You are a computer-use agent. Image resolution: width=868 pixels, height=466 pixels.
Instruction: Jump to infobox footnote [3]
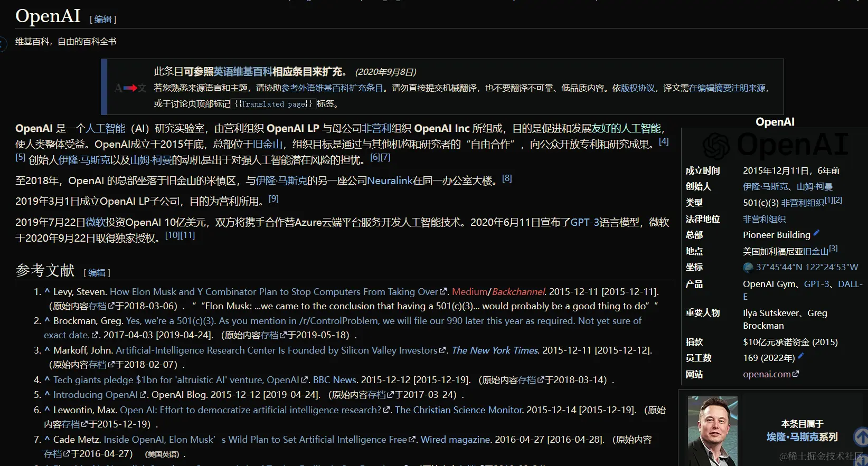[833, 249]
